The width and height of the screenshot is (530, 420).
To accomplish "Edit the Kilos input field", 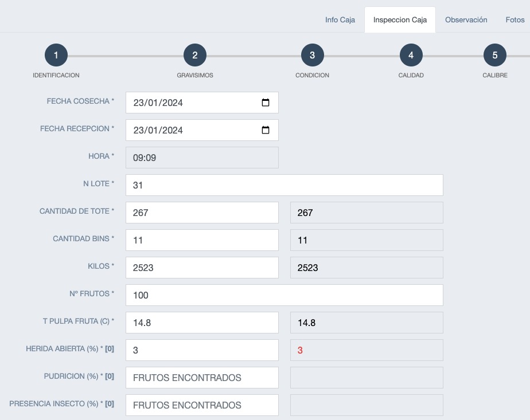I will (x=202, y=268).
